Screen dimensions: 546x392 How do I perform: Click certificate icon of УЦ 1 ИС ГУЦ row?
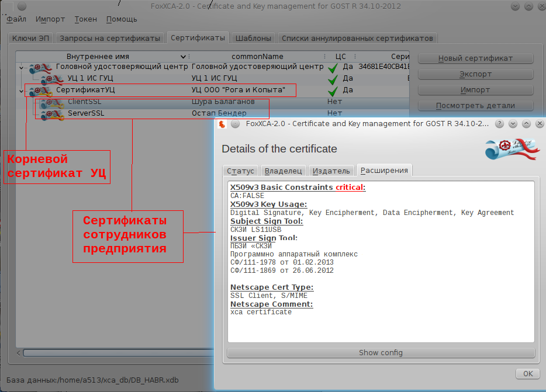[52, 79]
